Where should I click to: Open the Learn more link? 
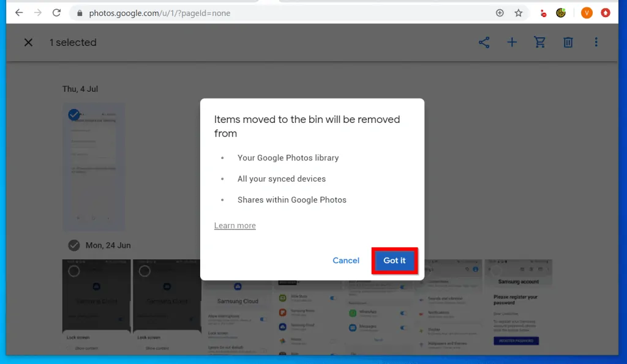235,226
